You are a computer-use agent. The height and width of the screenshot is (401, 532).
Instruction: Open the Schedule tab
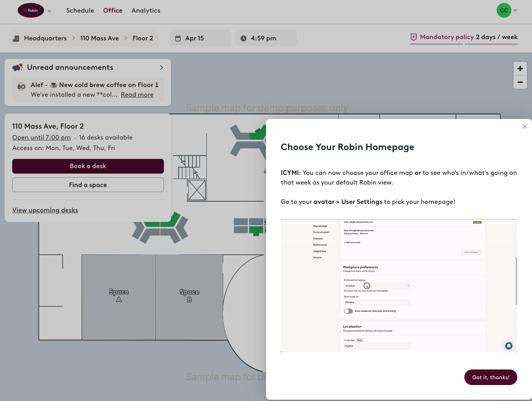80,11
